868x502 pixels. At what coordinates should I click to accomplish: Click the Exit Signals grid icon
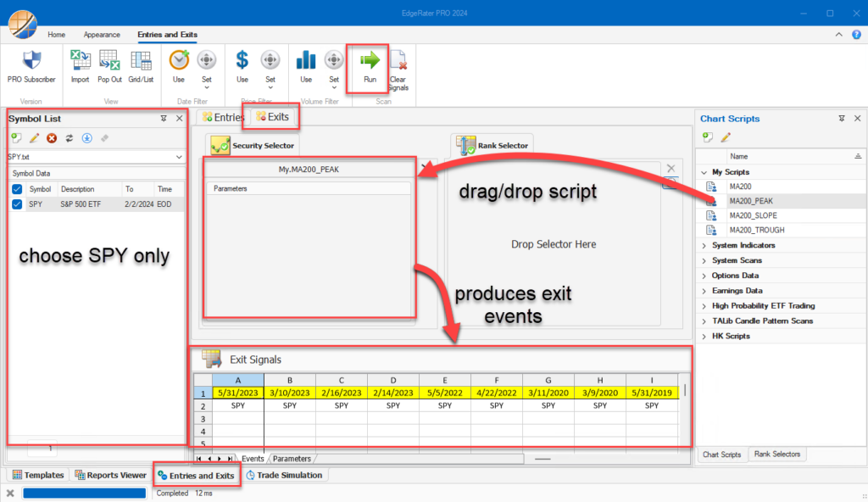(211, 359)
